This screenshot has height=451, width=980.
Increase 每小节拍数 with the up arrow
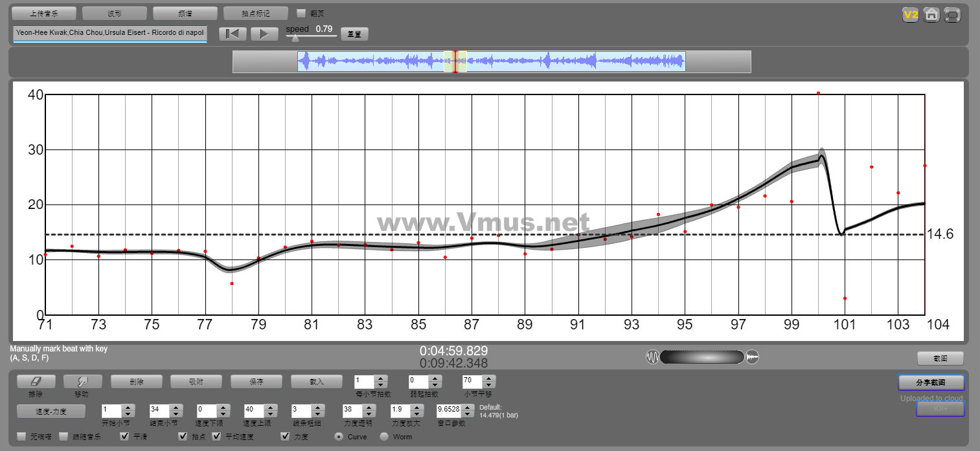pos(381,379)
